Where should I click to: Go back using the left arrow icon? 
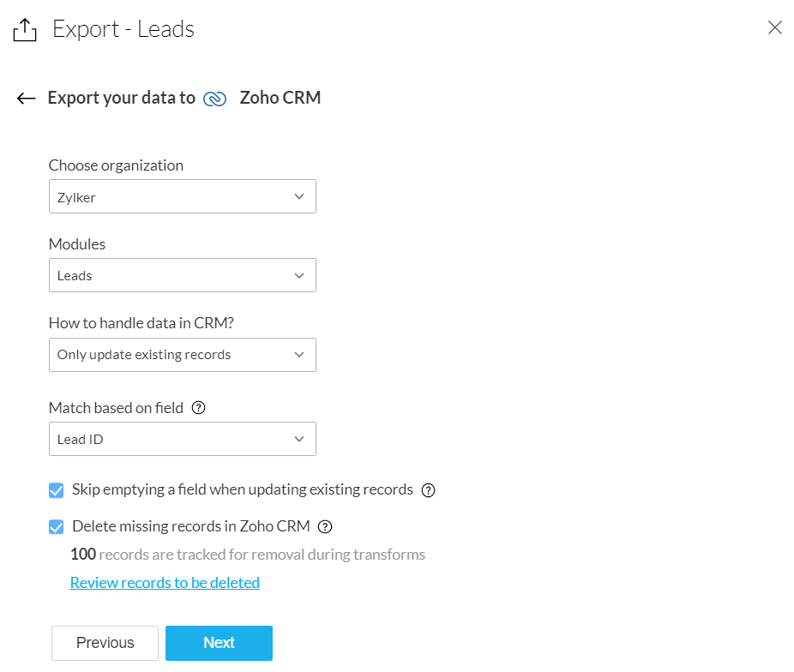point(26,99)
